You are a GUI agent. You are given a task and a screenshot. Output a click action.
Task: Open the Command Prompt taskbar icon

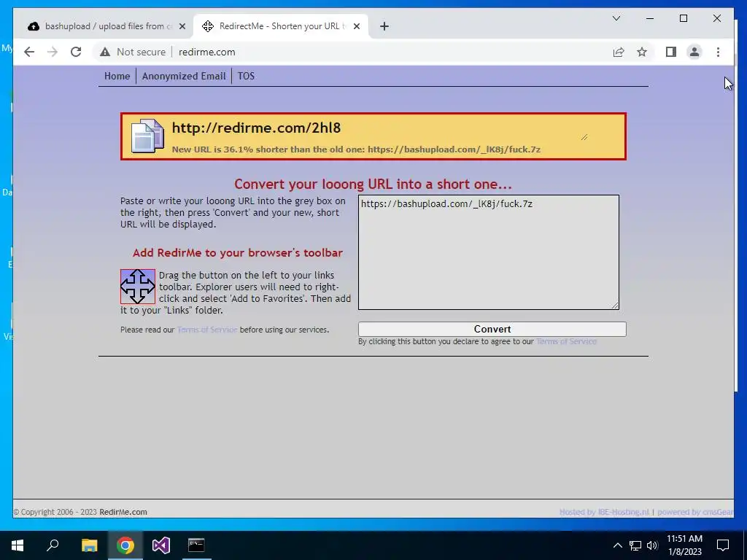tap(196, 545)
